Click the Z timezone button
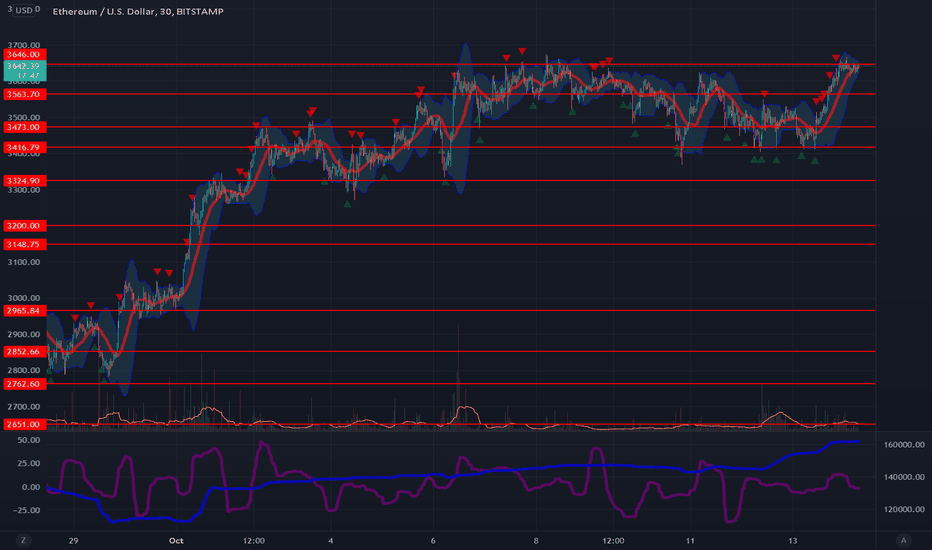Viewport: 932px width, 550px height. click(x=24, y=540)
